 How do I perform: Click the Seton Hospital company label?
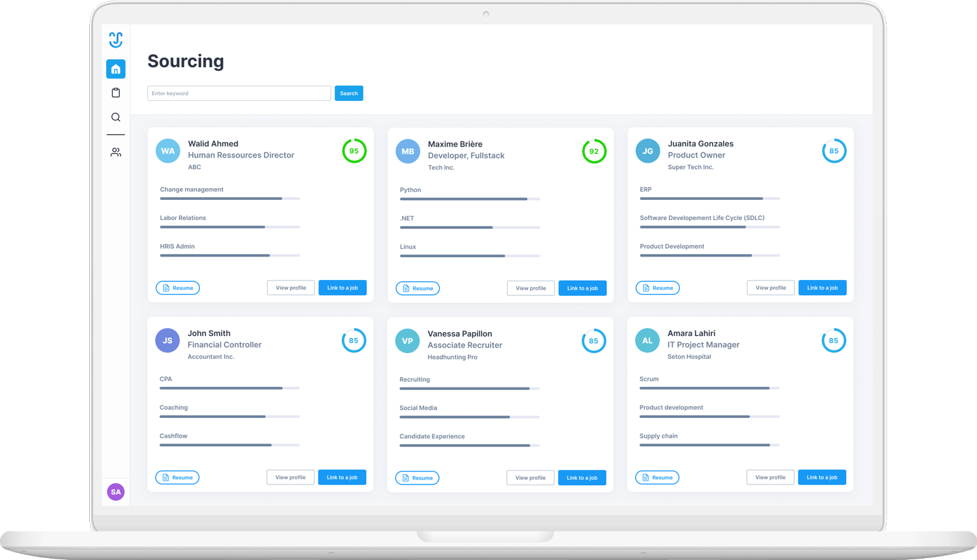tap(689, 357)
